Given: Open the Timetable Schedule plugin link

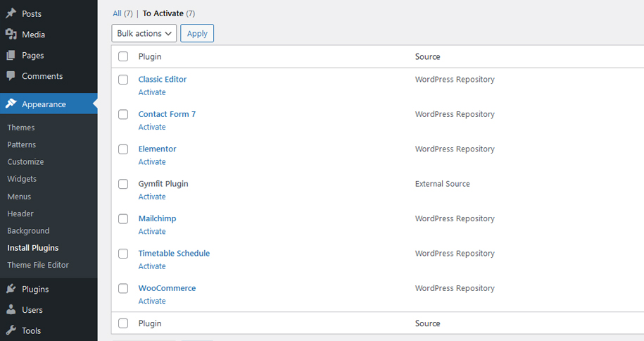Looking at the screenshot, I should (174, 254).
